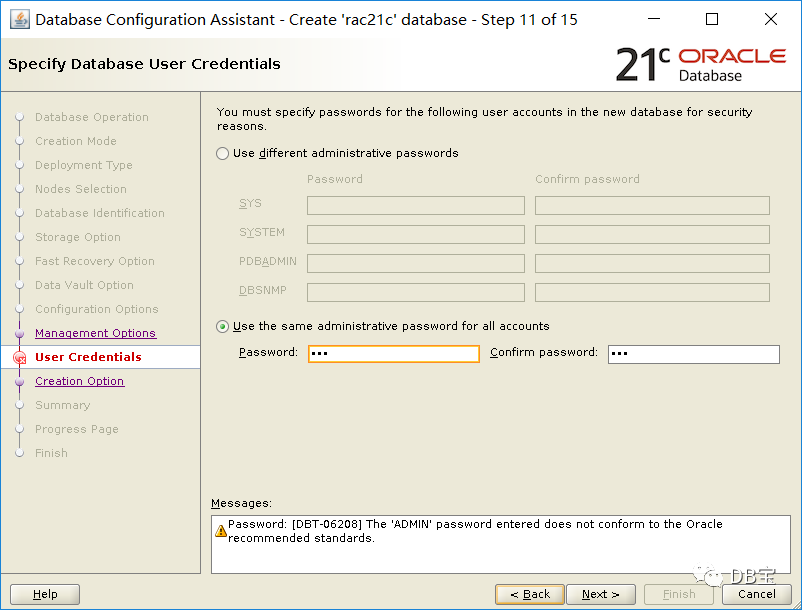Image resolution: width=802 pixels, height=610 pixels.
Task: Click the Next button
Action: point(601,594)
